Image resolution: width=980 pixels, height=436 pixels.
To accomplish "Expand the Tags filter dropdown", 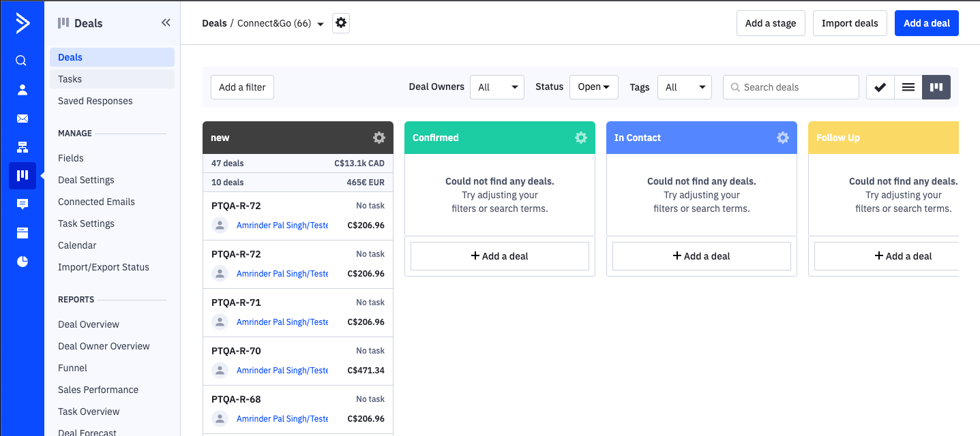I will click(x=684, y=87).
